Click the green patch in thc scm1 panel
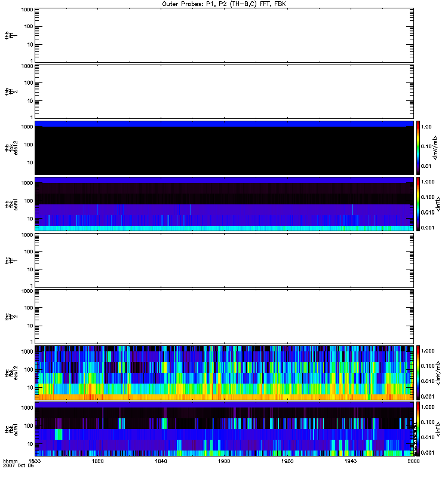This screenshot has width=448, height=478. pos(59,434)
